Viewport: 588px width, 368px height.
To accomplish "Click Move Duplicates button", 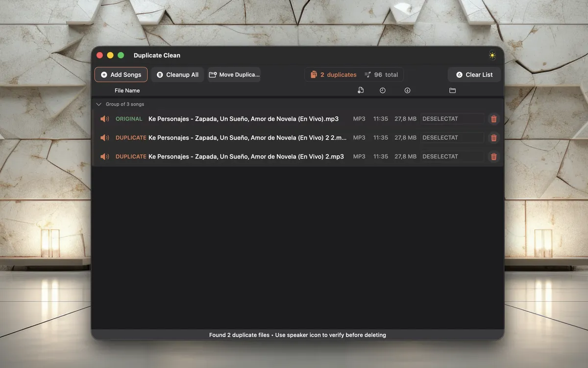I will tap(234, 75).
